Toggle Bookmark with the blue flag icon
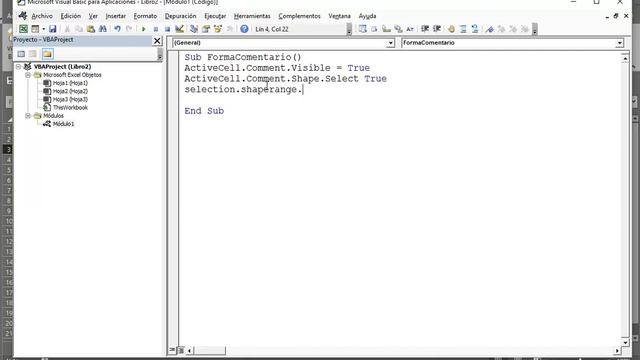 pyautogui.click(x=489, y=29)
